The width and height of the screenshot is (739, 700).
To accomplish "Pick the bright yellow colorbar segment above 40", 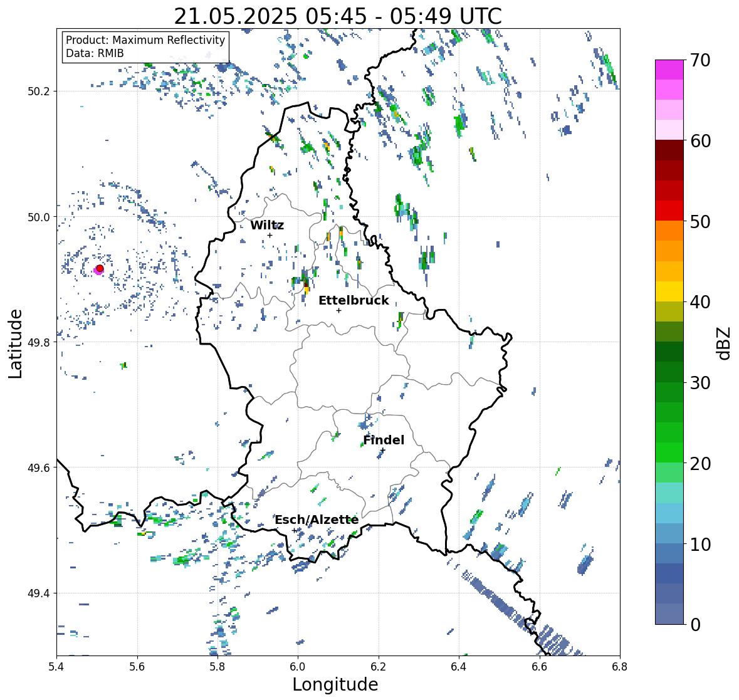I will click(x=669, y=291).
